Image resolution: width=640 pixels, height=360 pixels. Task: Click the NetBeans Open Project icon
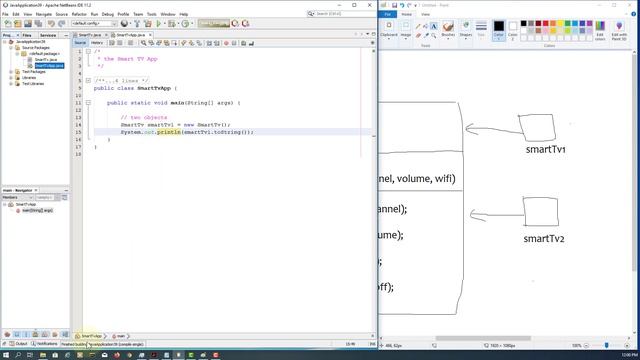27,24
